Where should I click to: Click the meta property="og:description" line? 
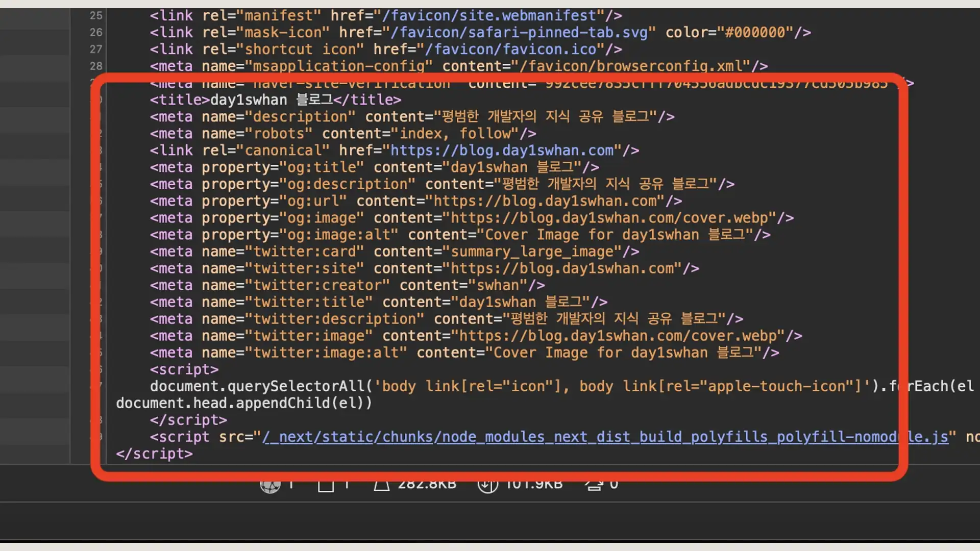coord(443,184)
